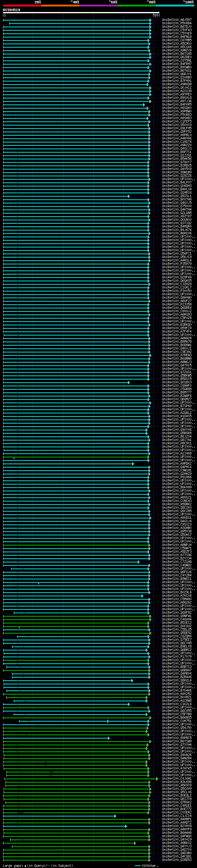Click the UniRef100_A9NZX9 hit label
This screenshot has height=868, width=197.
pyautogui.click(x=176, y=50)
